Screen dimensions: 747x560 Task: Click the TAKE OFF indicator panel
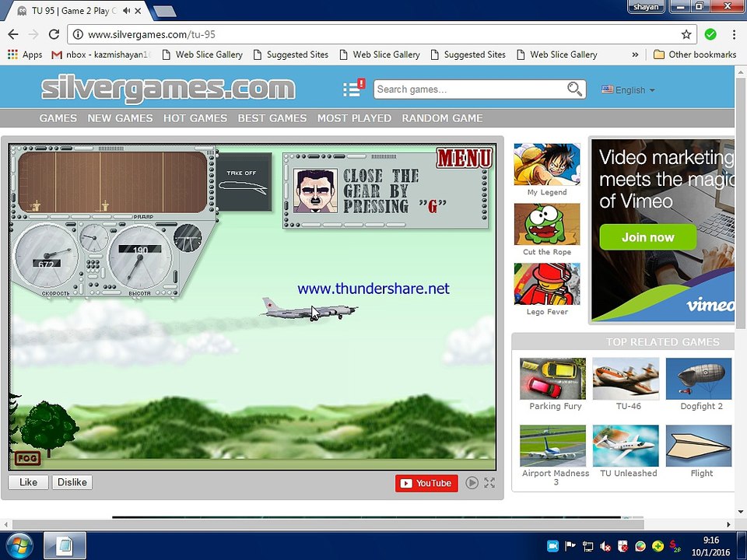pyautogui.click(x=244, y=182)
